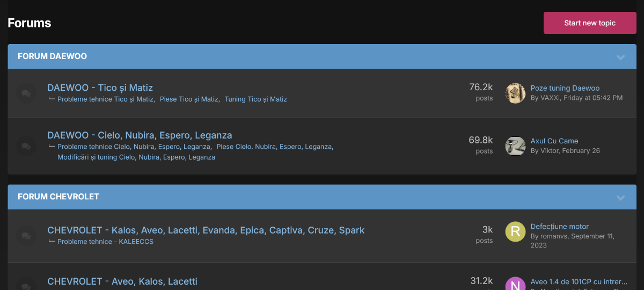This screenshot has height=290, width=644.
Task: Collapse the FORUM CHEVROLET category with chevron
Action: [x=621, y=198]
